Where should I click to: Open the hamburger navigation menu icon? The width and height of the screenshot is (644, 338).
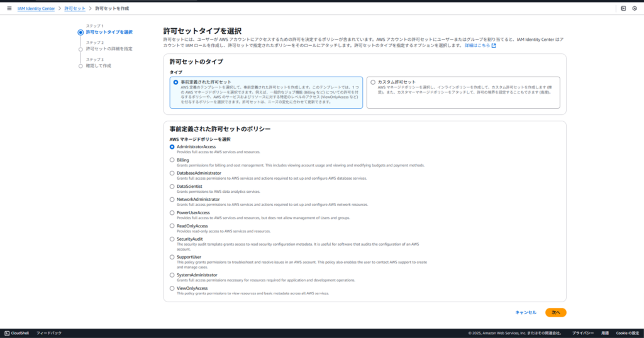[9, 8]
